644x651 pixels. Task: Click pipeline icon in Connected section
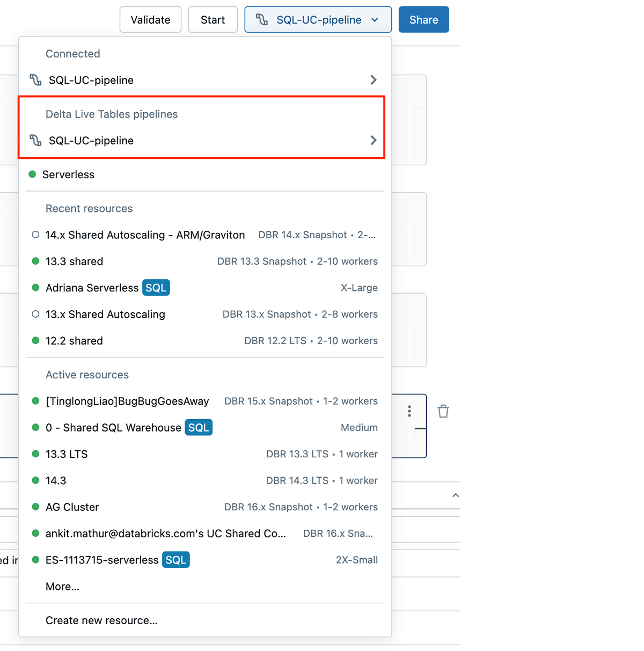pyautogui.click(x=36, y=80)
